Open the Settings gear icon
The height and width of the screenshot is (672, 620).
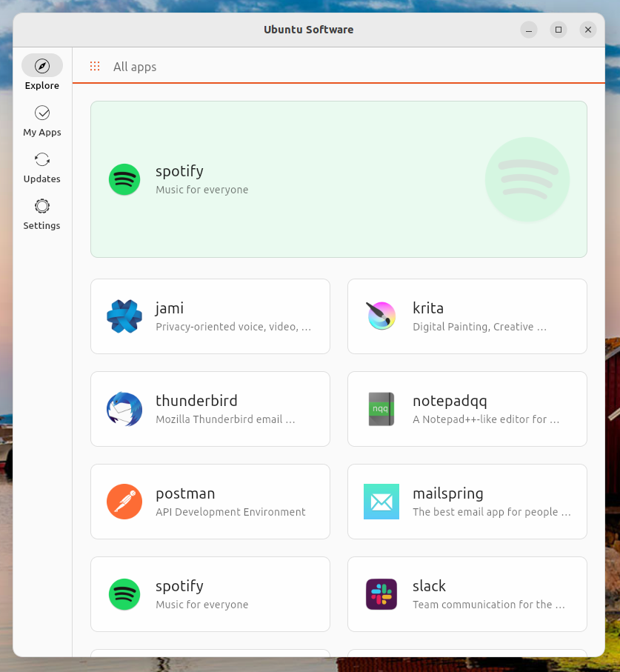[x=42, y=206]
